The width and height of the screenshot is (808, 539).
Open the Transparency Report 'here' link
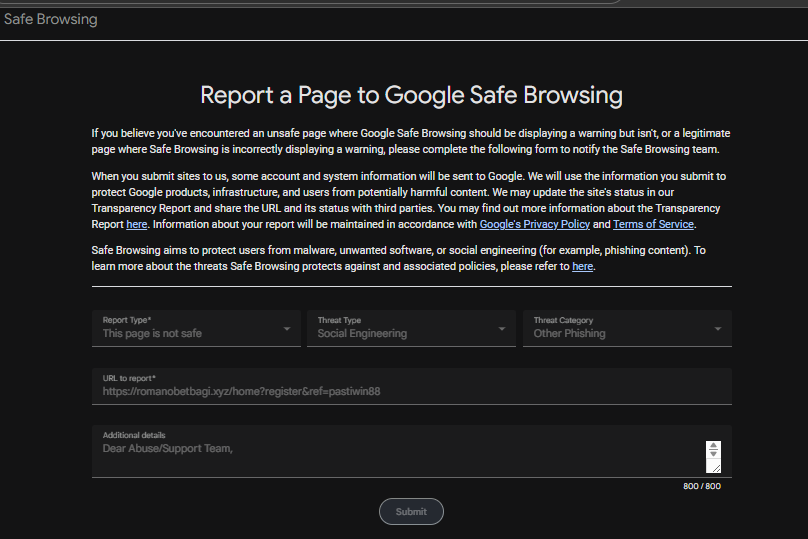tap(137, 225)
